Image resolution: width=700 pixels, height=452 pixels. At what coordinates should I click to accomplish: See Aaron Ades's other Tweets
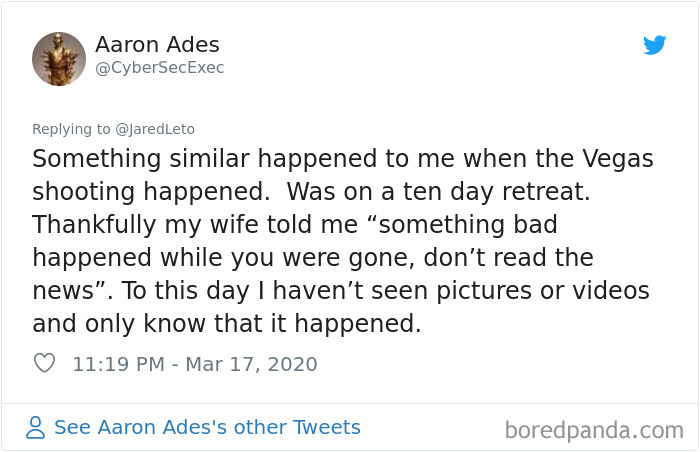tap(207, 428)
